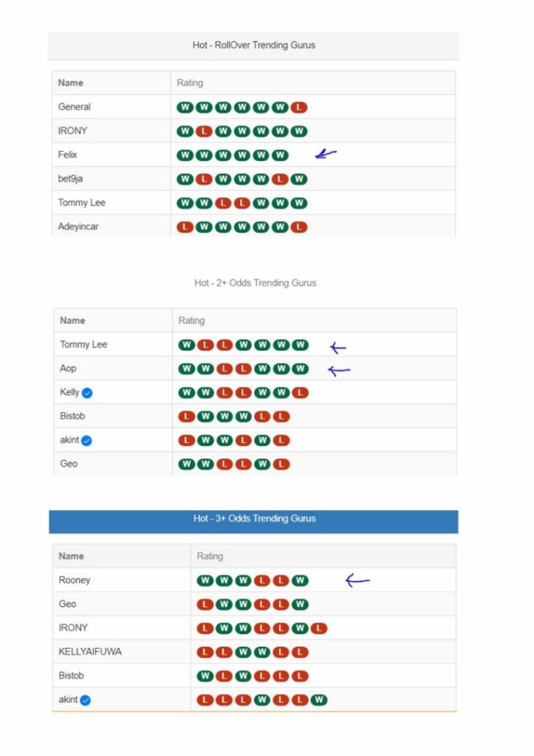Click the last W badge in bet9ja's row

(299, 179)
